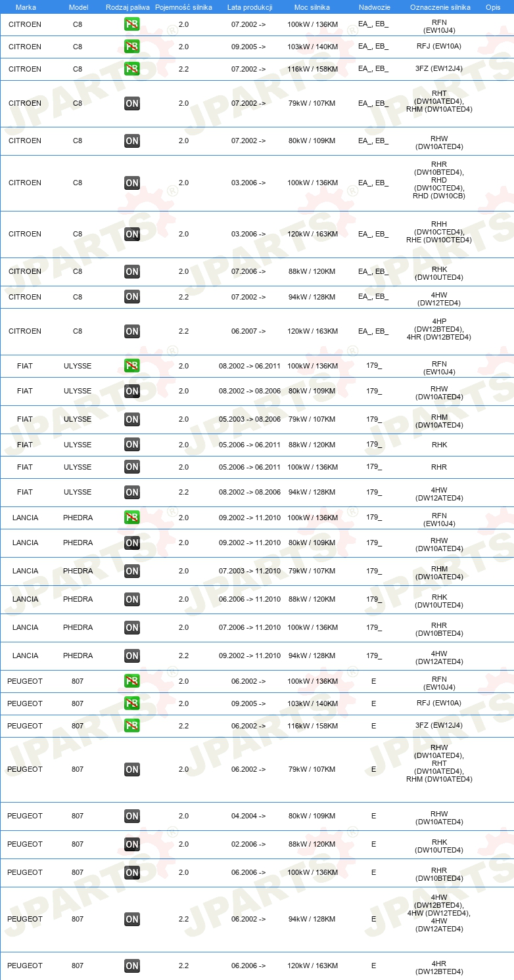The width and height of the screenshot is (514, 980).
Task: Click diesel icon in Fiat Ulysse 80kW row
Action: point(132,391)
